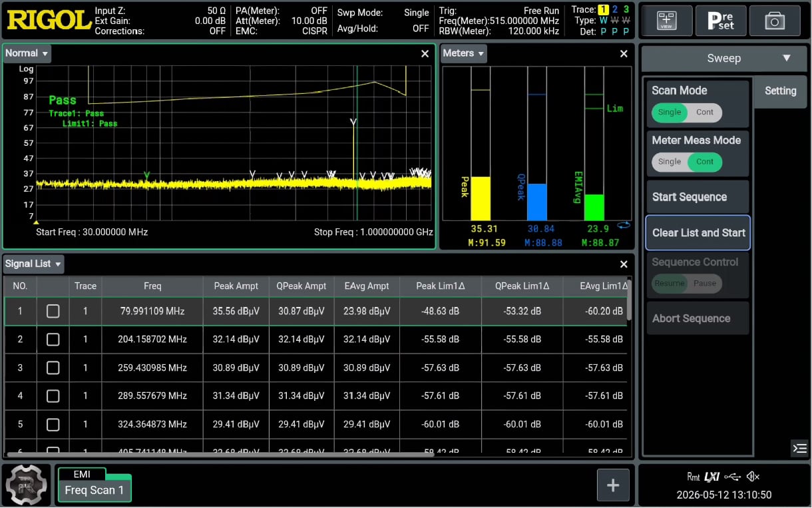Click Clear List and Start
This screenshot has width=812, height=508.
click(698, 233)
